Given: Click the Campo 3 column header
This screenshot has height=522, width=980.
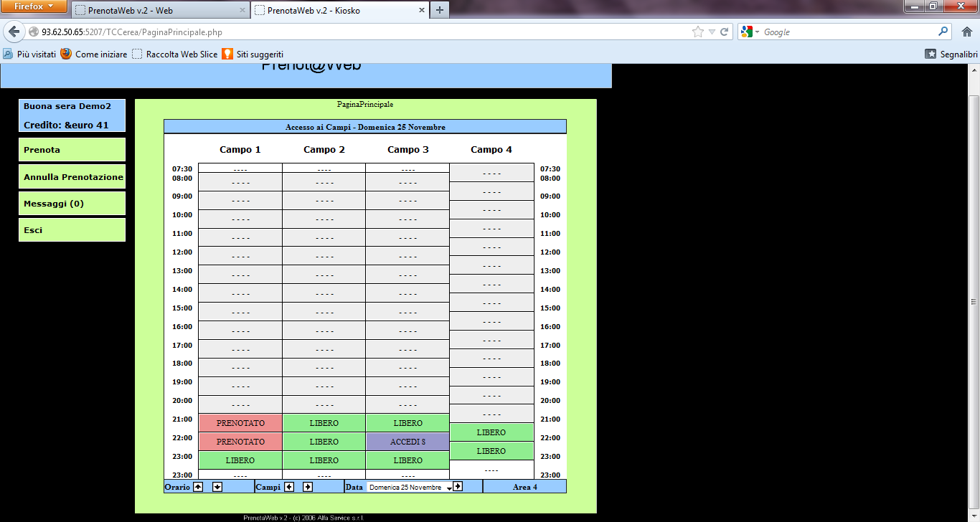Looking at the screenshot, I should [x=408, y=150].
